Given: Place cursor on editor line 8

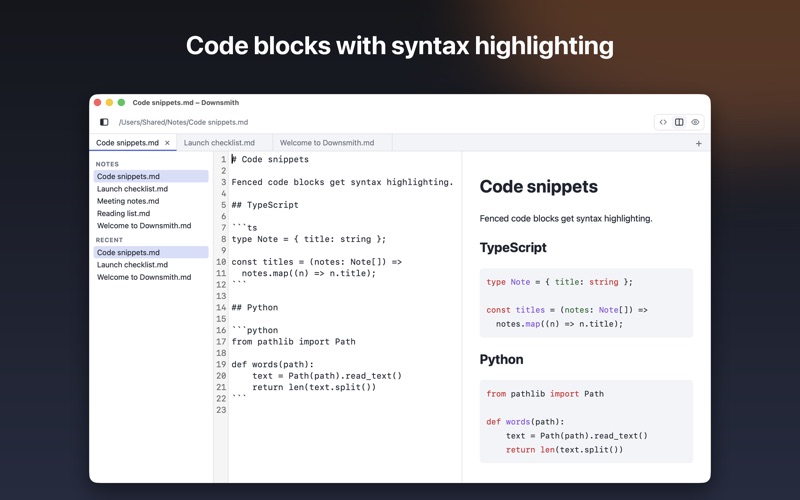Looking at the screenshot, I should click(x=309, y=239).
